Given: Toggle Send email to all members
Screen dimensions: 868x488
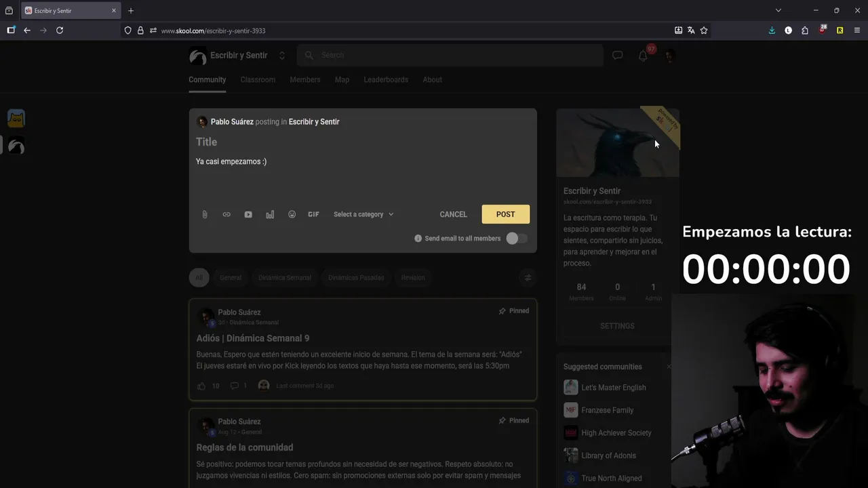Looking at the screenshot, I should coord(517,239).
